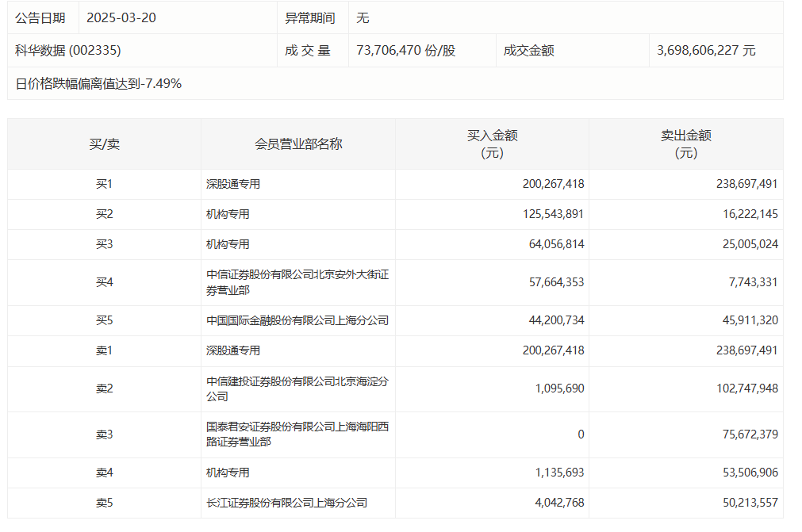Select the 卖3 row label
The width and height of the screenshot is (802, 532).
click(x=105, y=434)
